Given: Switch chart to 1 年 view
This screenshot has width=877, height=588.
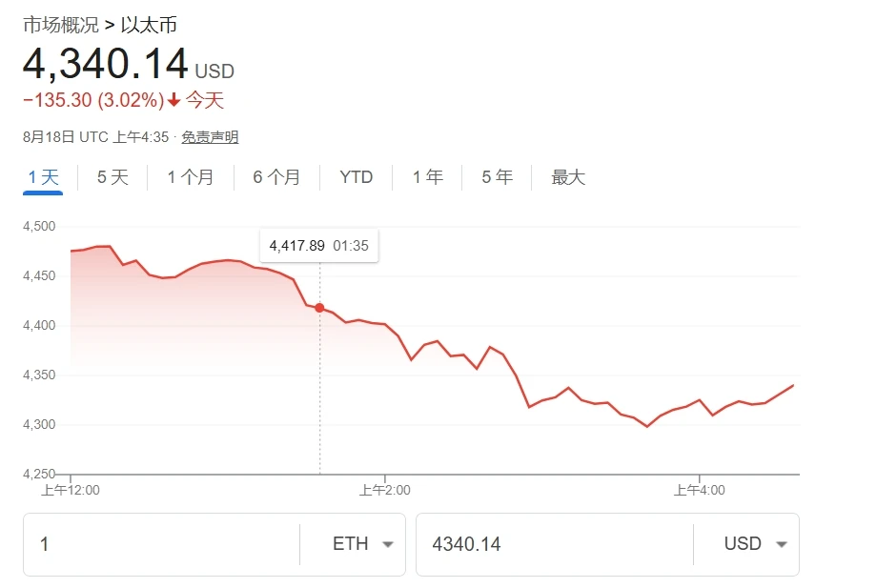Looking at the screenshot, I should pyautogui.click(x=427, y=177).
